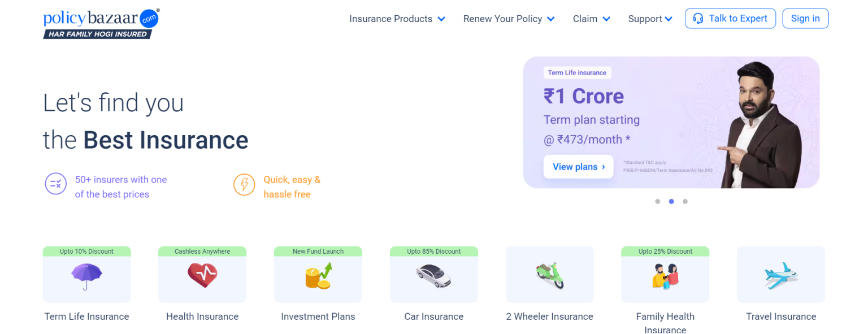Screen dimensions: 868x334
Task: Click the 50+ insurers calculator icon
Action: pos(55,184)
